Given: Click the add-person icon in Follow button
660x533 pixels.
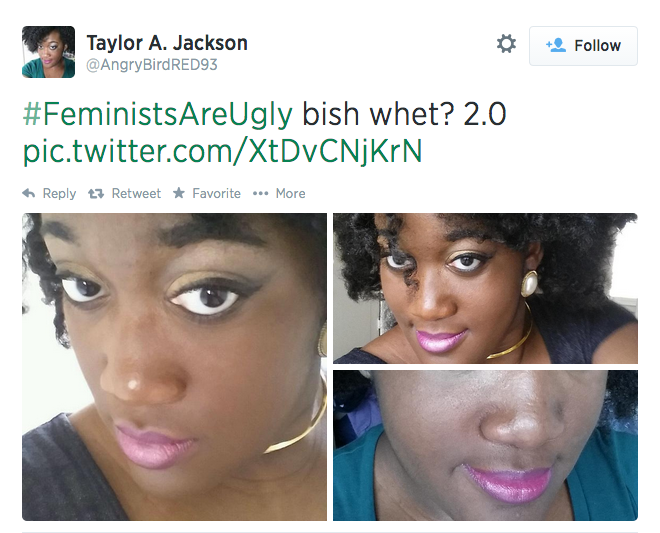Looking at the screenshot, I should pos(556,45).
